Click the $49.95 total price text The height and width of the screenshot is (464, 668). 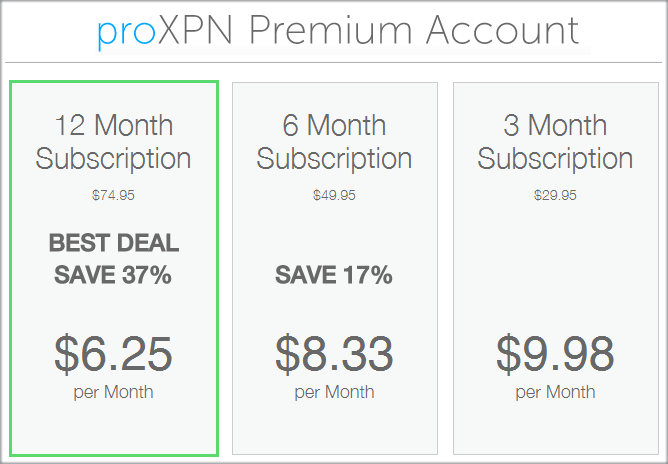334,195
